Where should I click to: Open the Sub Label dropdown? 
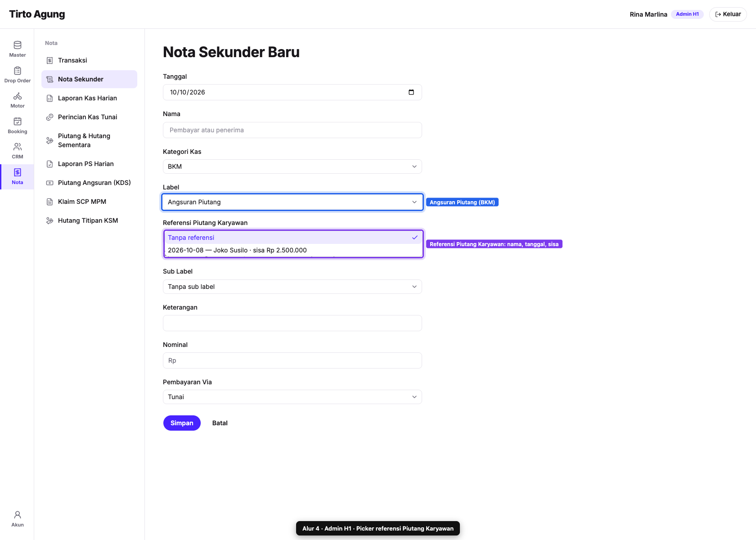click(x=292, y=287)
